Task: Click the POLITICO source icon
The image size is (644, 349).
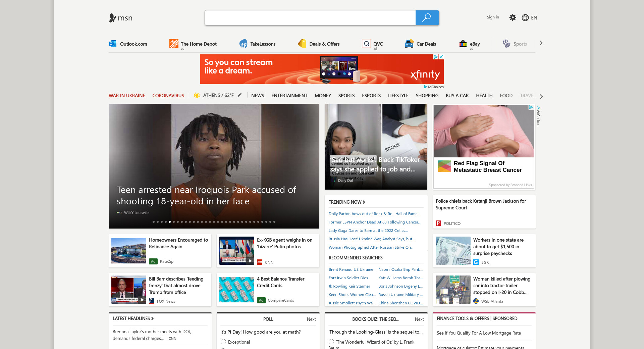Action: pyautogui.click(x=438, y=223)
